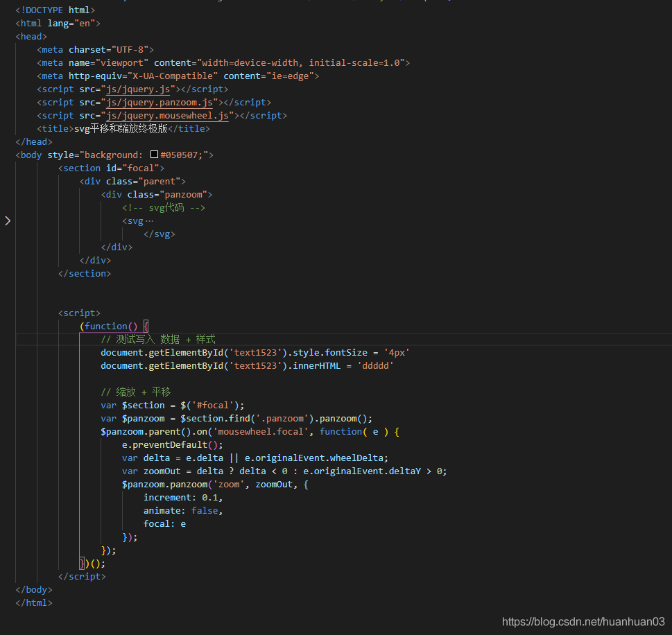This screenshot has height=635, width=672.
Task: Click the increment: 0.1 option line
Action: [x=183, y=497]
